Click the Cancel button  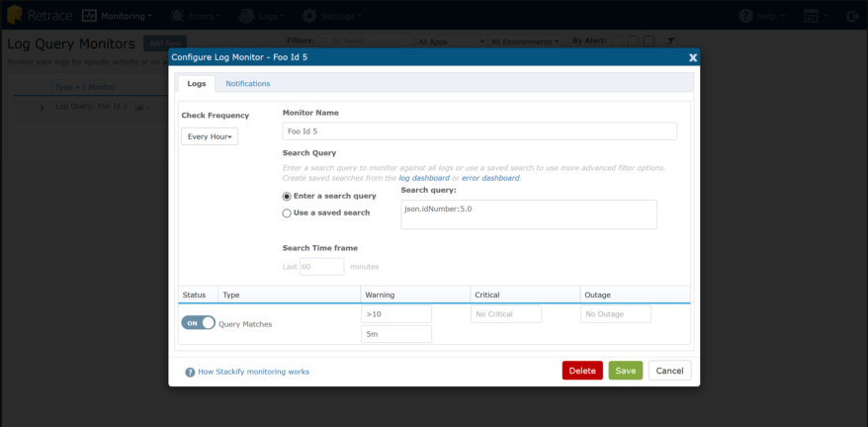click(670, 371)
